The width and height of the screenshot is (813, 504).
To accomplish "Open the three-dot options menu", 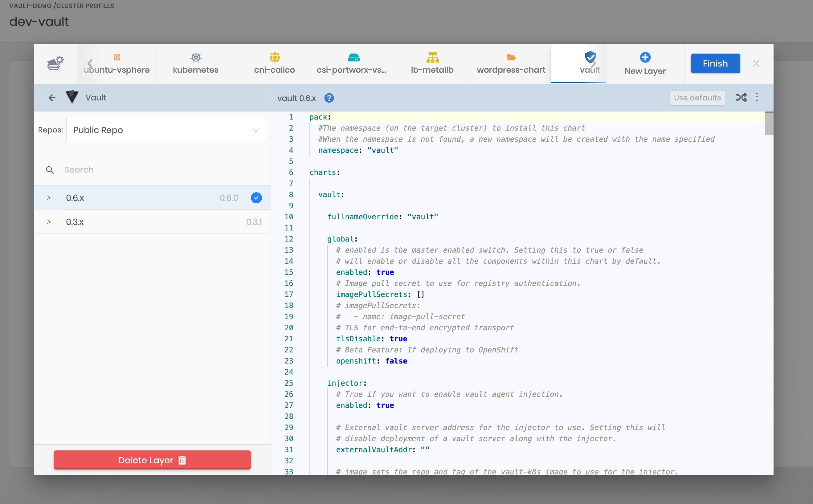I will click(x=757, y=97).
